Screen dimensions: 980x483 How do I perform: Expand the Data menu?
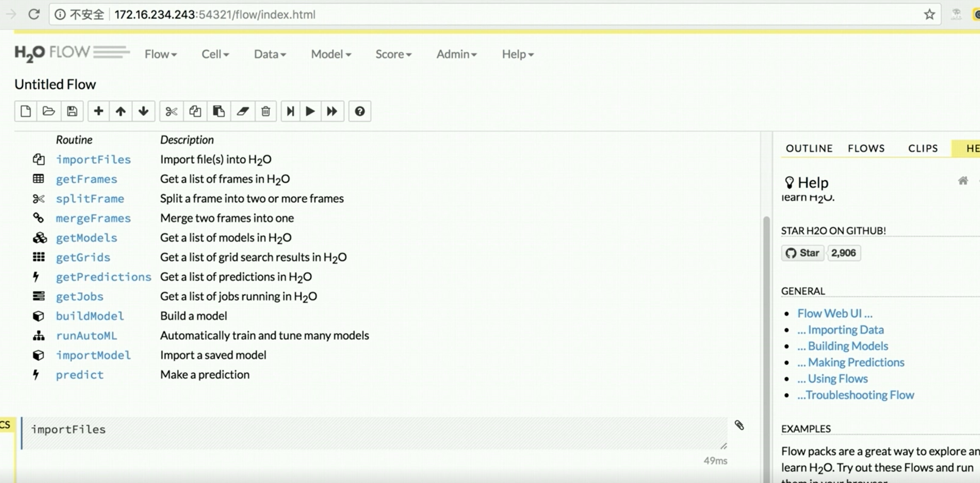(270, 54)
